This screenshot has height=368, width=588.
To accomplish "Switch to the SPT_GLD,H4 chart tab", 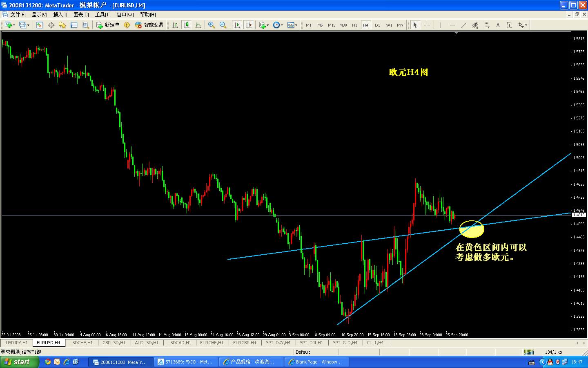I will point(345,343).
